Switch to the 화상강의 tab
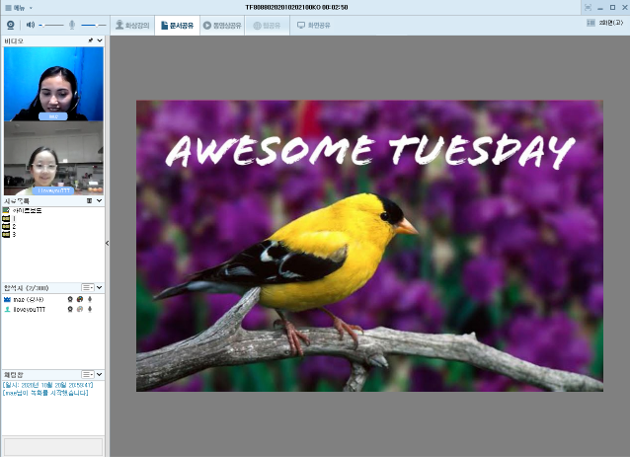The height and width of the screenshot is (457, 630). click(131, 24)
